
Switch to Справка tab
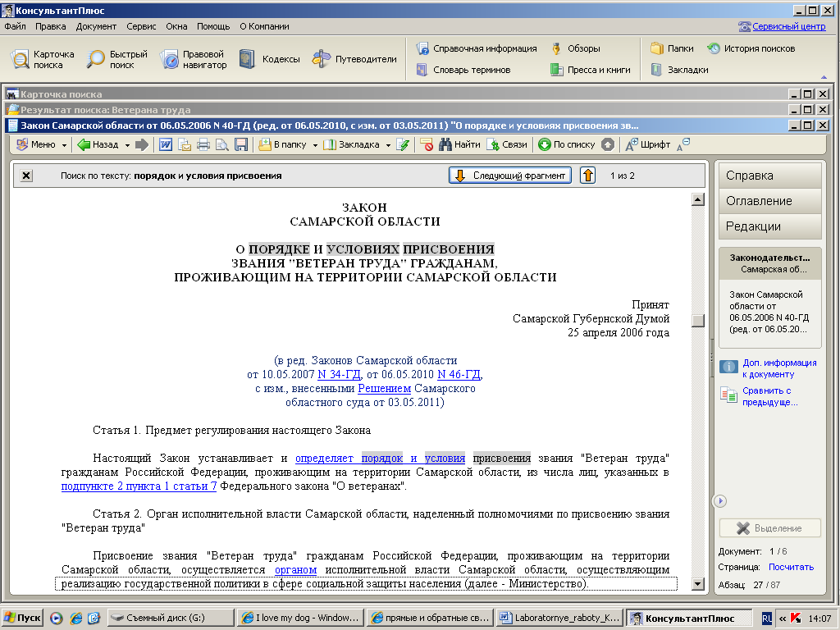click(769, 176)
